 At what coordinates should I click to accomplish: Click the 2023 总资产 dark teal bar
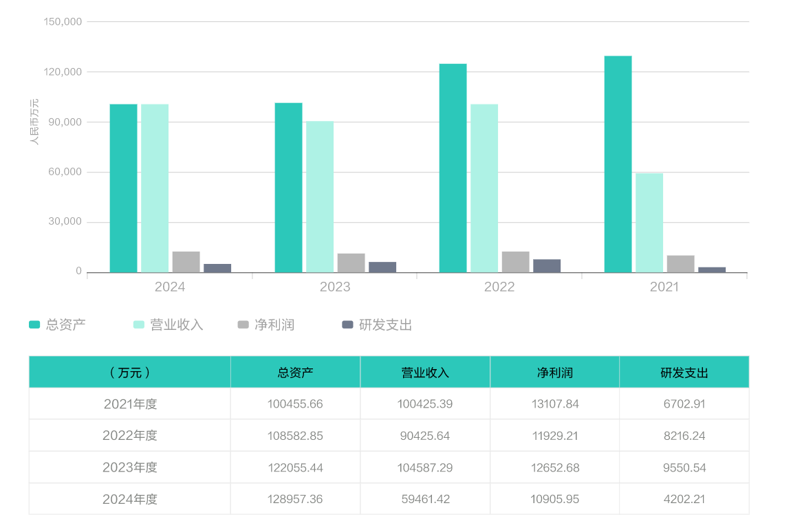coord(289,188)
